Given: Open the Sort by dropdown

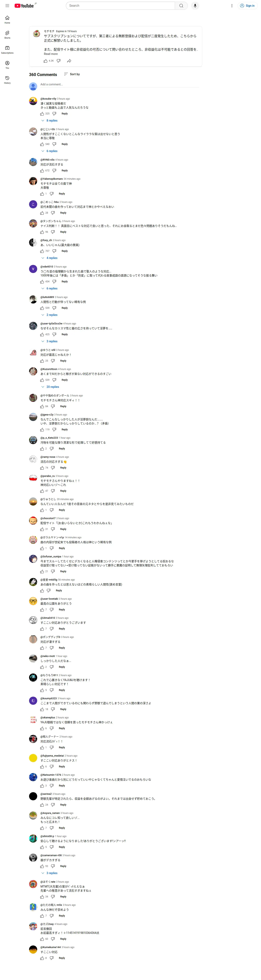Looking at the screenshot, I should pos(72,74).
